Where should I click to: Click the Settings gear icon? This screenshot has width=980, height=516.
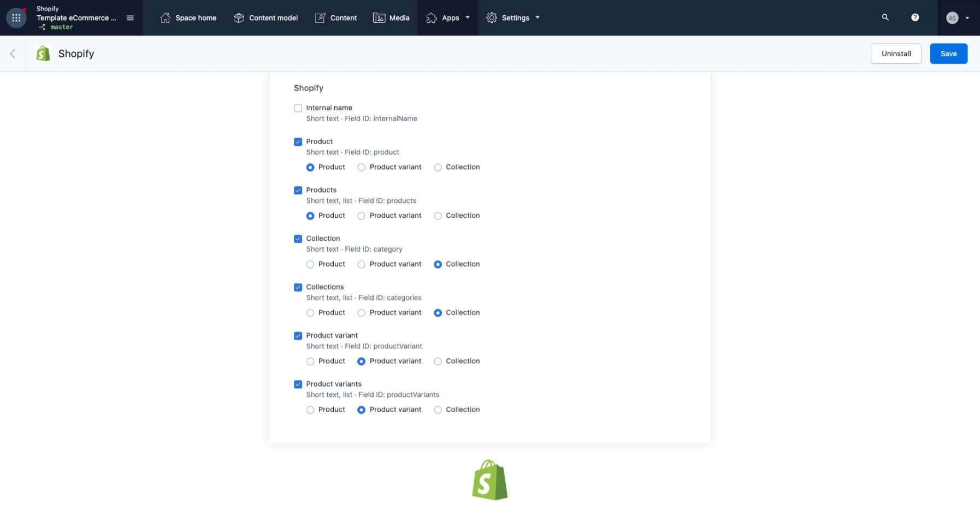[x=492, y=18]
